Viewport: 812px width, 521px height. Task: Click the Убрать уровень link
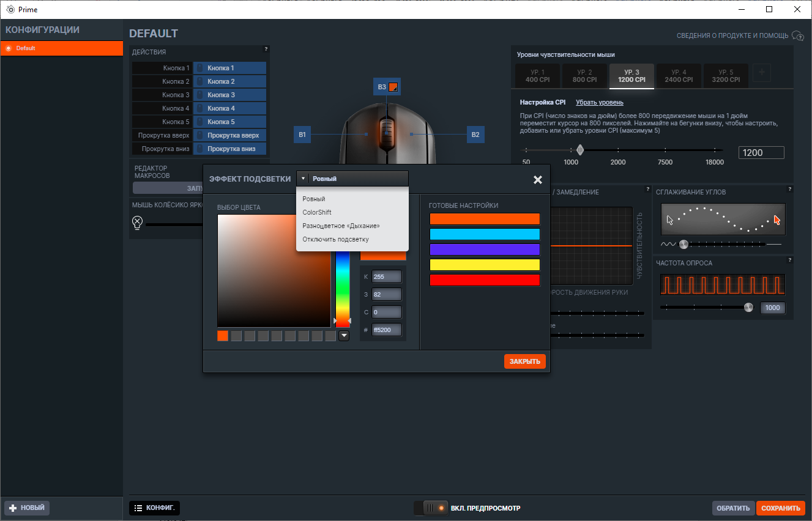pos(599,102)
